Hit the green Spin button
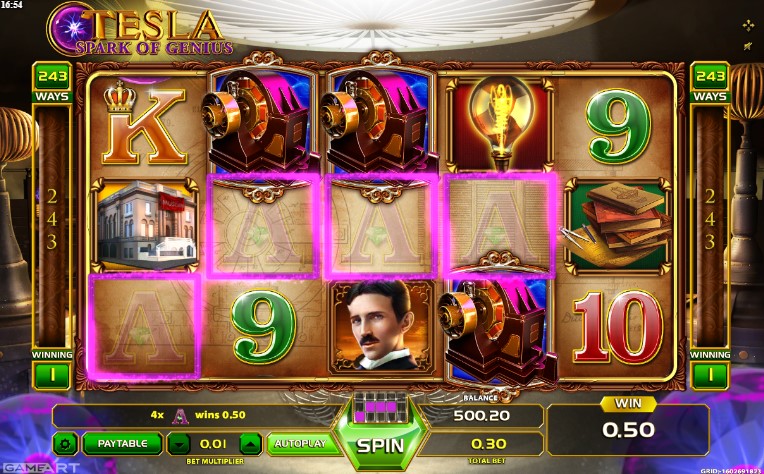 [x=380, y=445]
